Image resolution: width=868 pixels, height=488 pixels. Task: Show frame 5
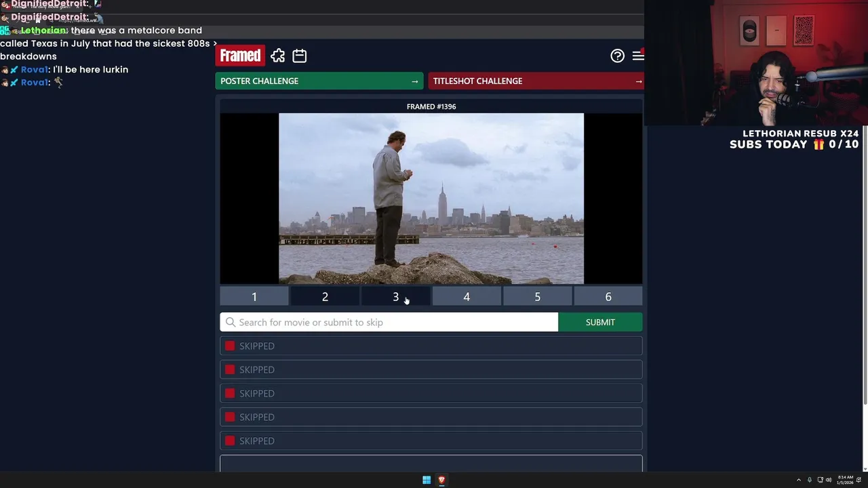coord(537,296)
